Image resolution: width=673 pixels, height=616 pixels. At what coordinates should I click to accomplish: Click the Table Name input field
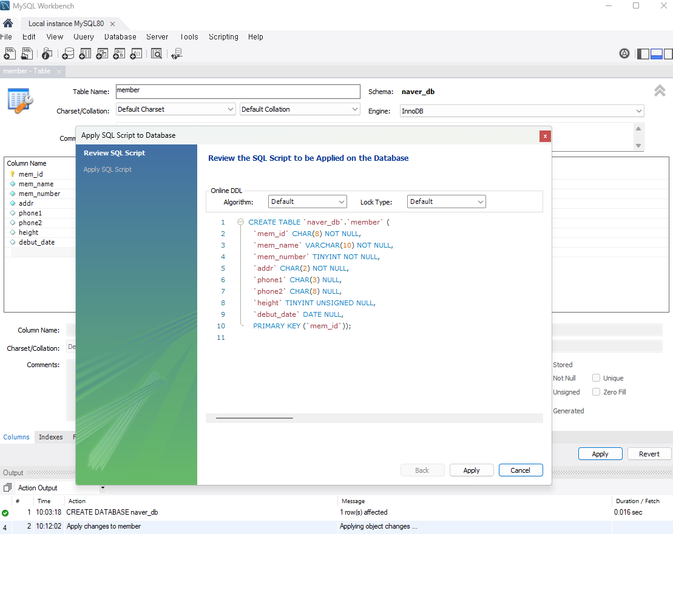(x=238, y=92)
